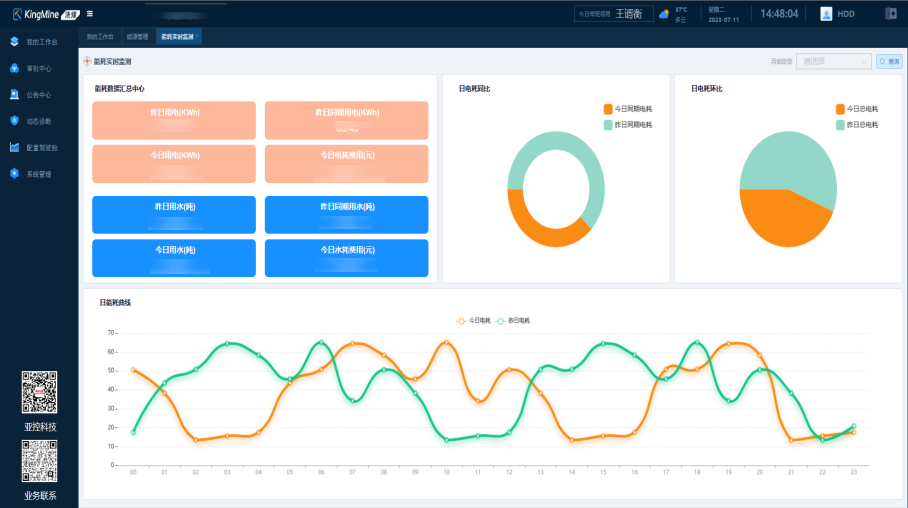
Task: Open 系统管理 gear icon in sidebar
Action: (x=14, y=174)
